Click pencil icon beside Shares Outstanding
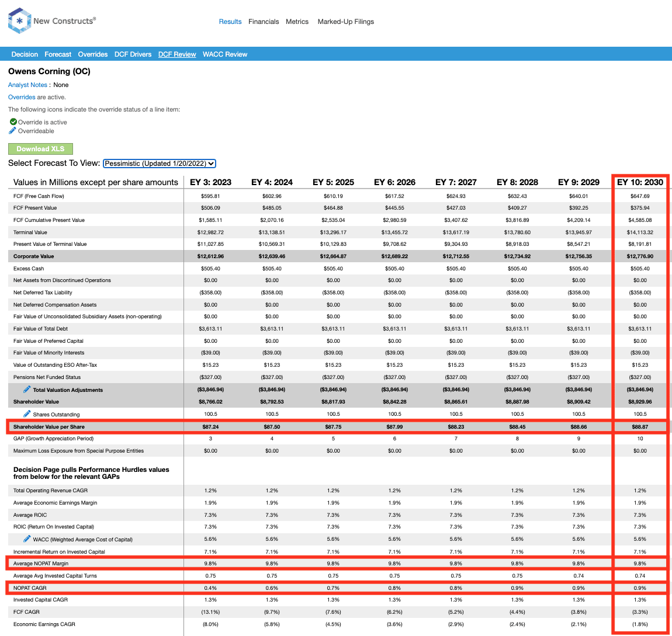This screenshot has height=636, width=672. (27, 413)
